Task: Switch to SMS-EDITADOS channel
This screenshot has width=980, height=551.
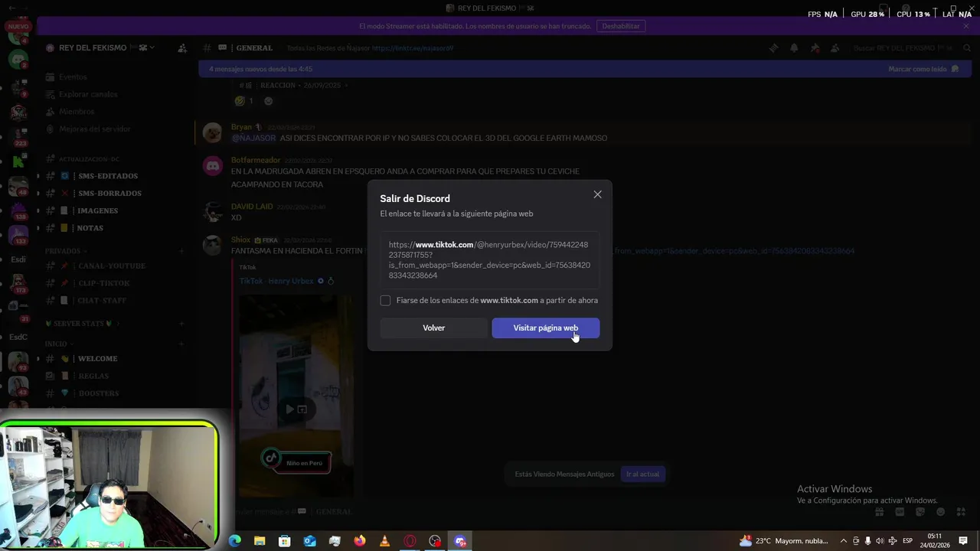Action: (116, 176)
